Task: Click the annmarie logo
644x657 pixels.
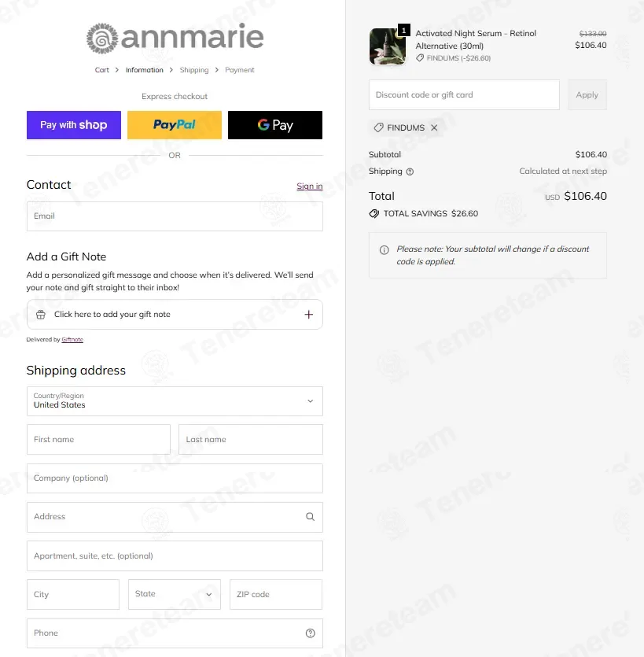Action: pos(175,38)
